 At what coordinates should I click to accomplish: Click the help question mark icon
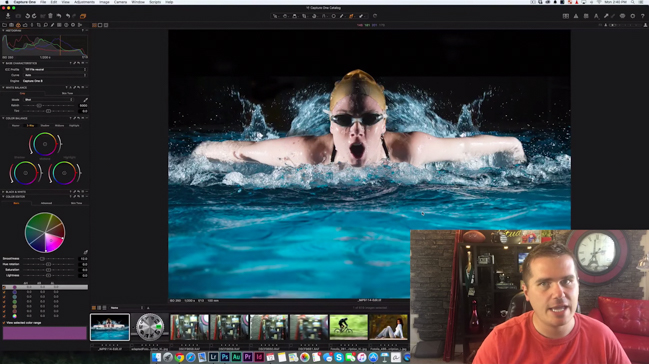pyautogui.click(x=642, y=16)
